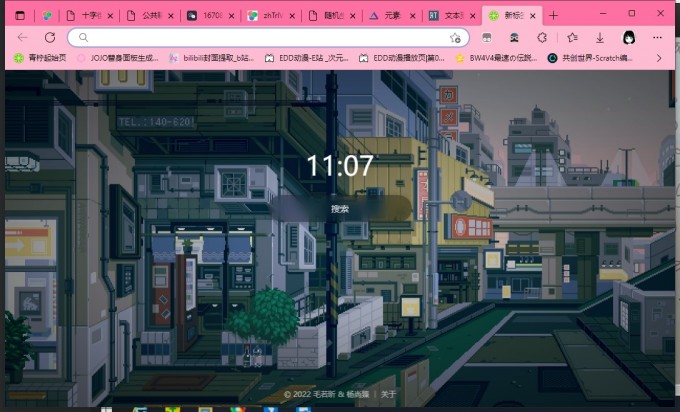680x412 pixels.
Task: Close the 十字 tab
Action: (x=110, y=16)
